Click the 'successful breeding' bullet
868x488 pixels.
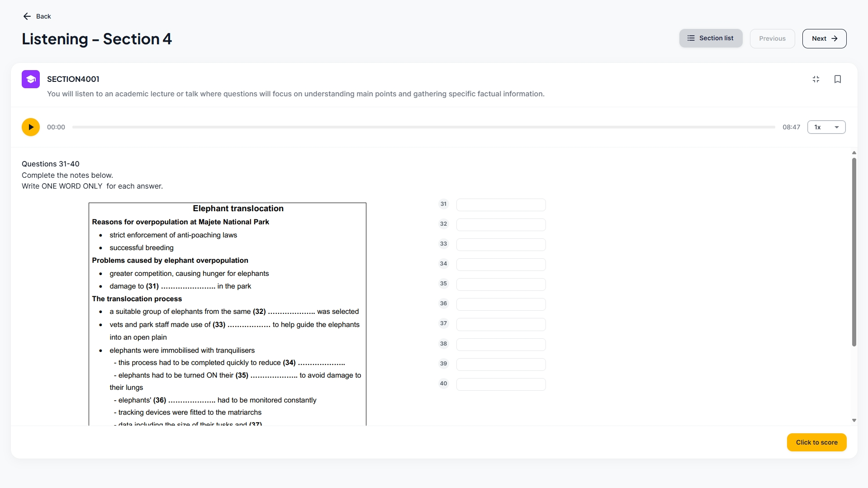tap(142, 248)
